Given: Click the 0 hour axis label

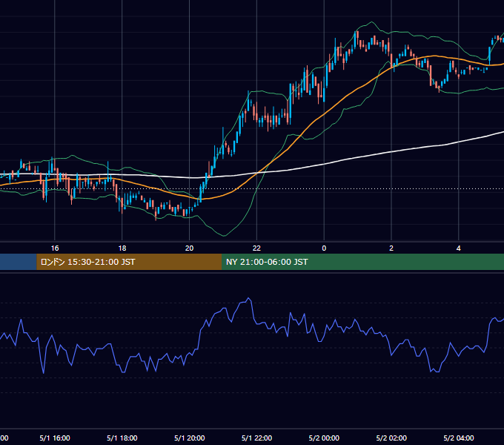Looking at the screenshot, I should (x=324, y=248).
